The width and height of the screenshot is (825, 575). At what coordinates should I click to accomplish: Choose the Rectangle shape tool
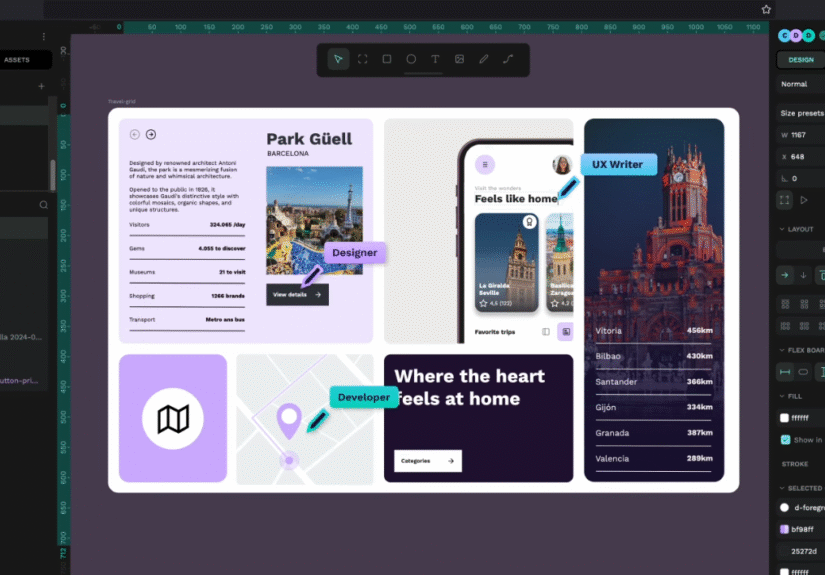click(387, 60)
